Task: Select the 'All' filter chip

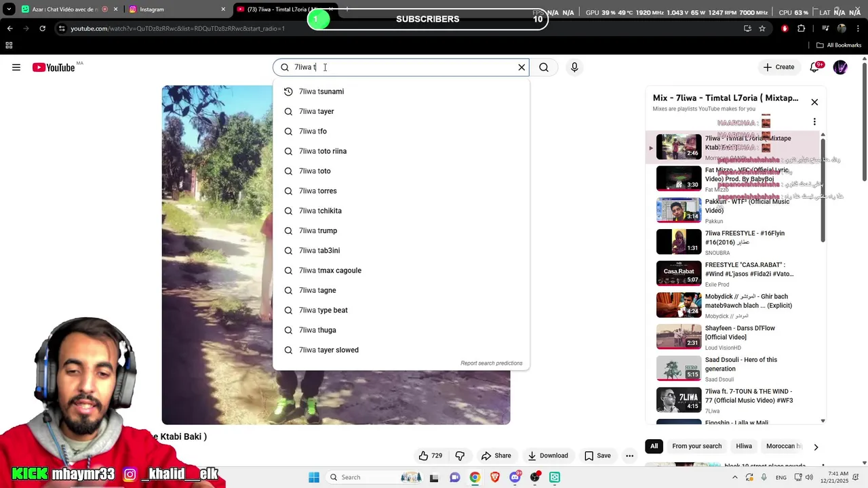Action: click(654, 446)
